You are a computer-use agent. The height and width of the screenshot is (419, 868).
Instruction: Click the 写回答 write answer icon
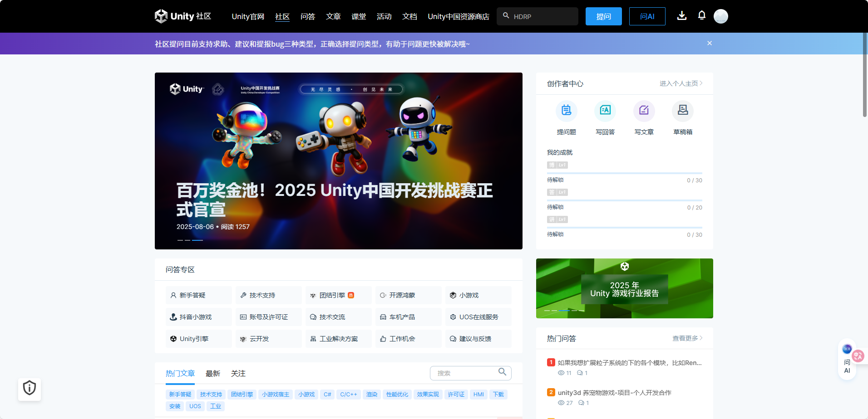[605, 111]
